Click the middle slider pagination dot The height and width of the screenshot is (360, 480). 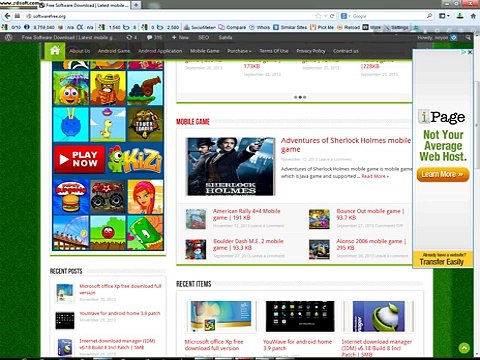point(300,97)
